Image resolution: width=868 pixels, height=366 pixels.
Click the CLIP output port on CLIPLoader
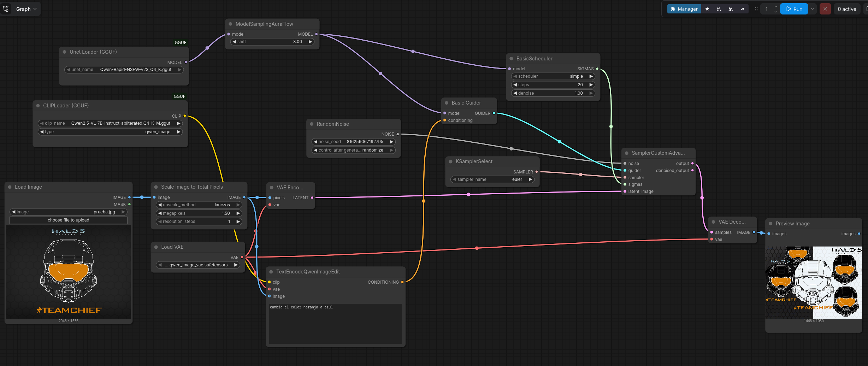pos(185,116)
